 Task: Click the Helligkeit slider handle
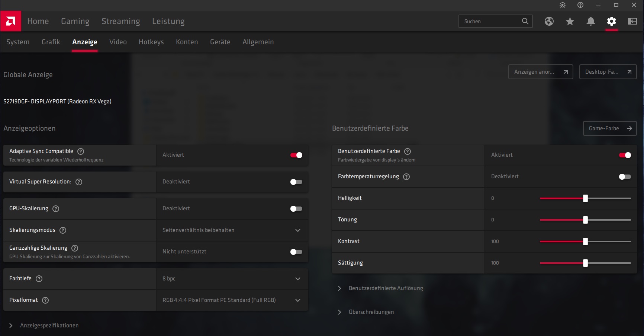585,198
